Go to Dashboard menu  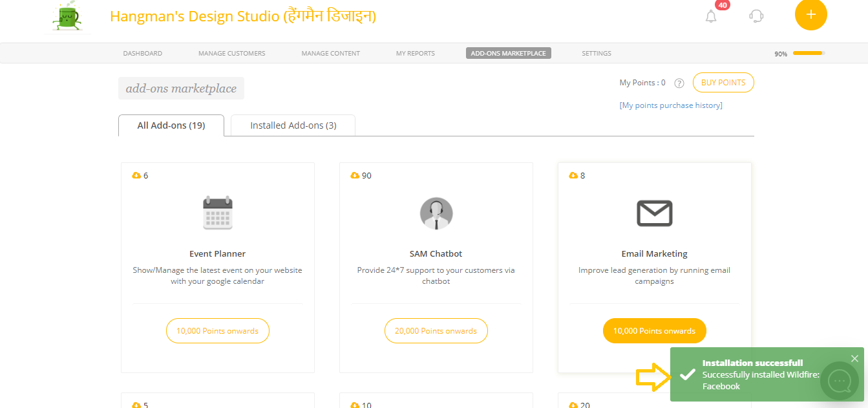click(143, 53)
